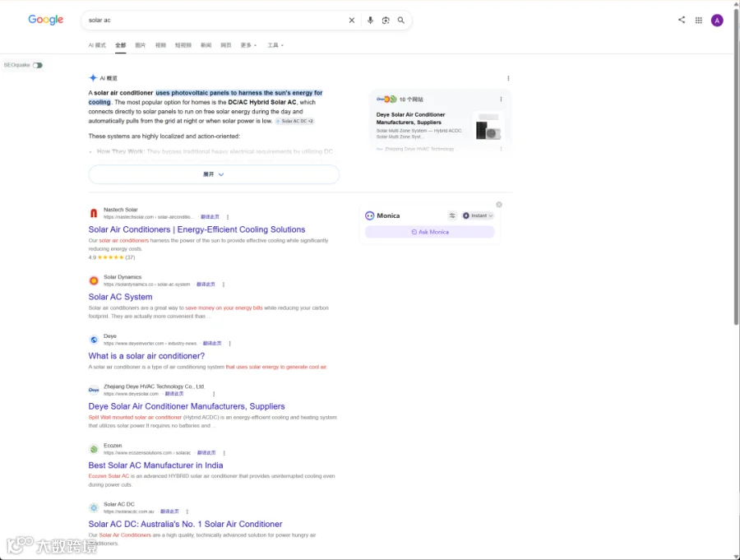Expand the AI overview with 展开 button
The image size is (740, 560).
(x=214, y=174)
